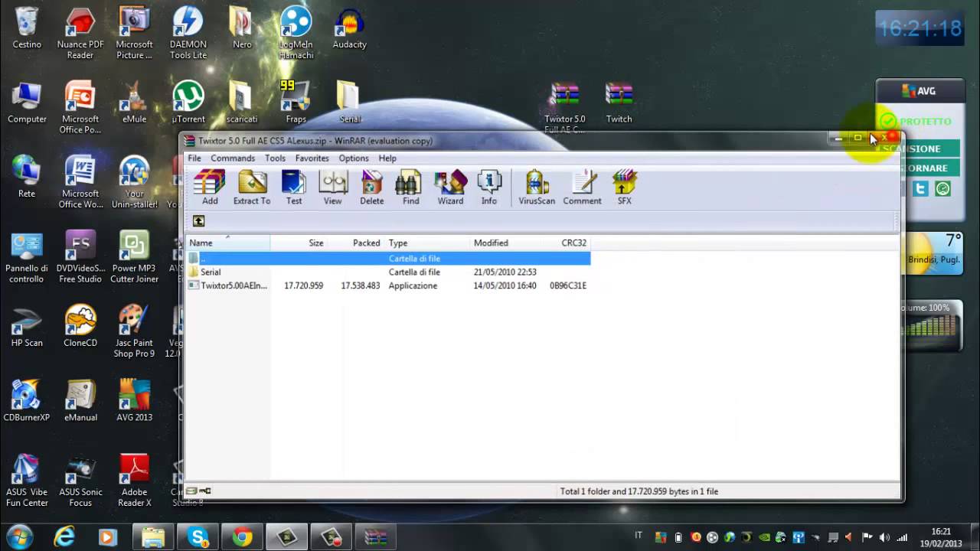Open the File menu

(194, 158)
